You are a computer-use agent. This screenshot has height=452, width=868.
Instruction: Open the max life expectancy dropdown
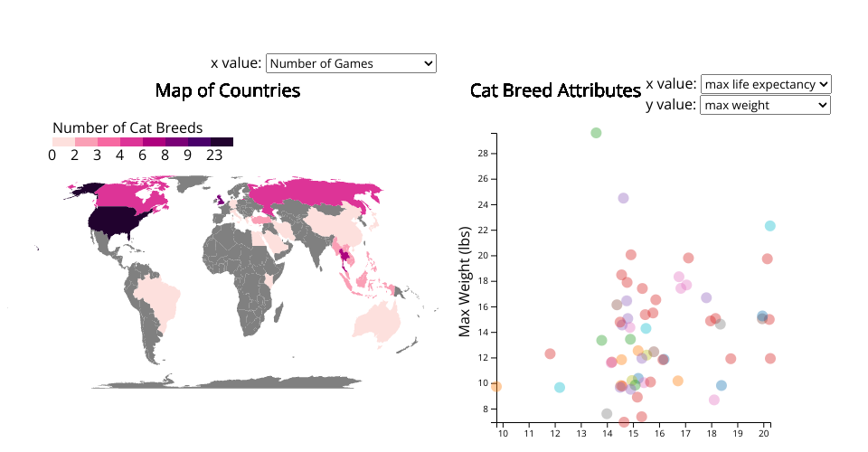click(765, 84)
